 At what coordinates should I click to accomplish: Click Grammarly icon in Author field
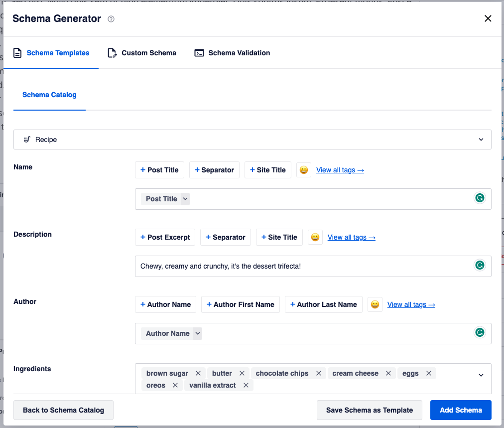[x=480, y=332]
